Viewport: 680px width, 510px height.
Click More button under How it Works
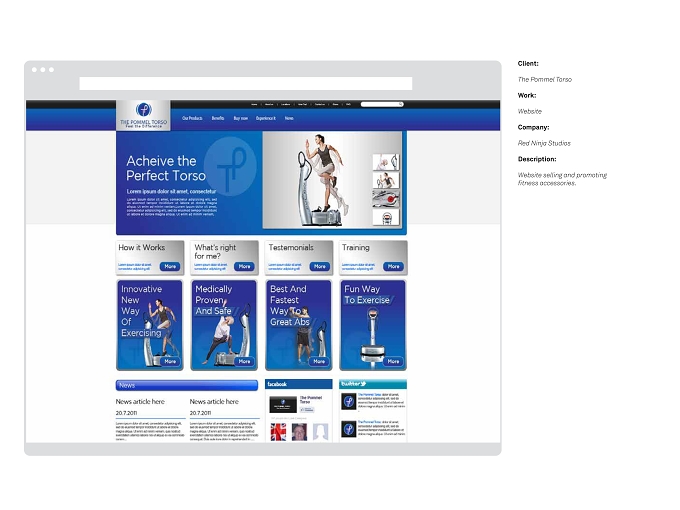[170, 266]
